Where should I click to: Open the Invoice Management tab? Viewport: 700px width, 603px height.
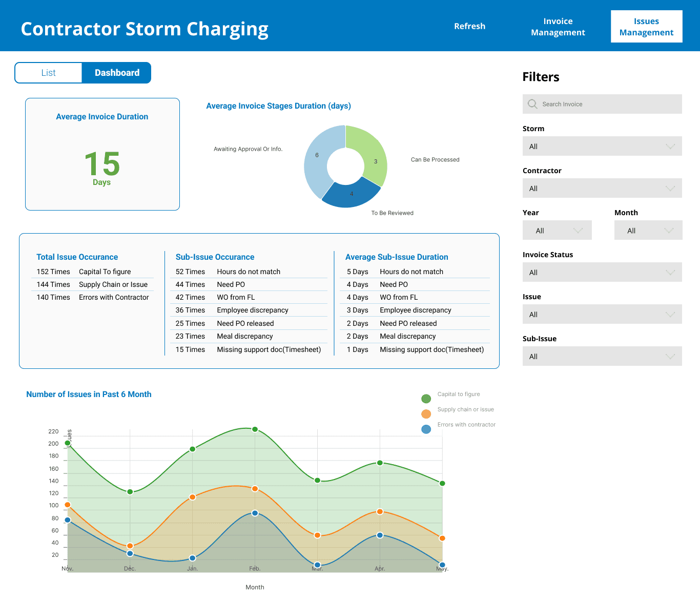(558, 27)
